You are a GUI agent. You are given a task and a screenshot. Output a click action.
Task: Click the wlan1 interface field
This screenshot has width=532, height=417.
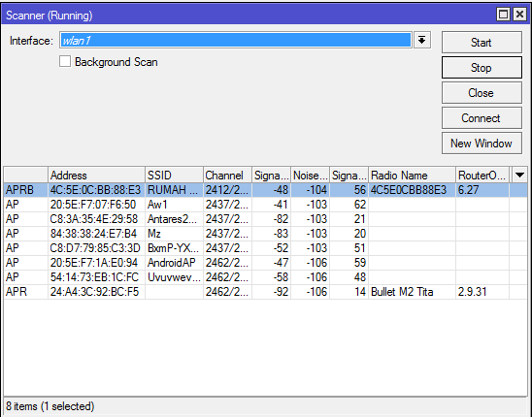[x=236, y=41]
